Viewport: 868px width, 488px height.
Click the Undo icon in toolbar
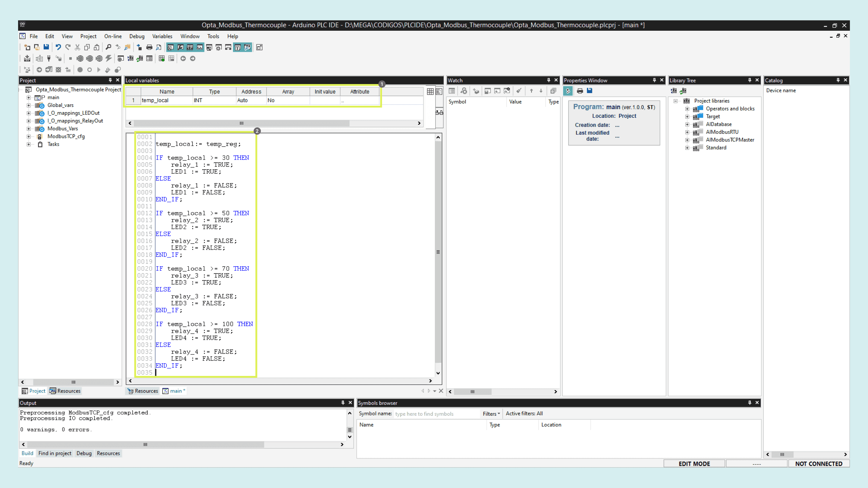tap(58, 47)
